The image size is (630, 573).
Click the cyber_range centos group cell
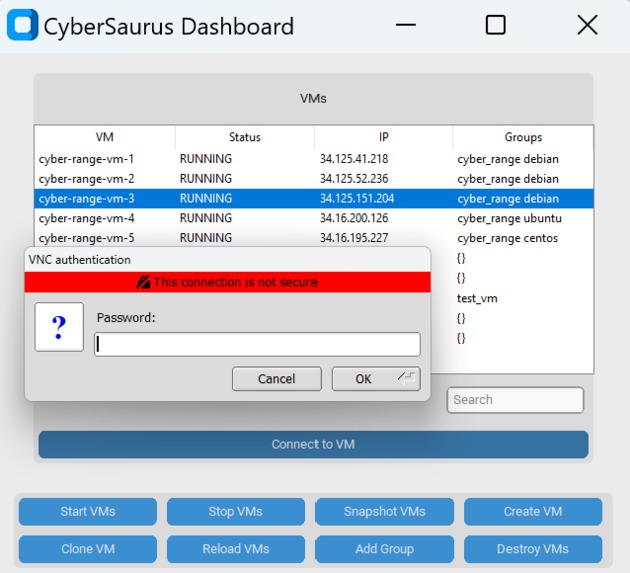point(507,238)
